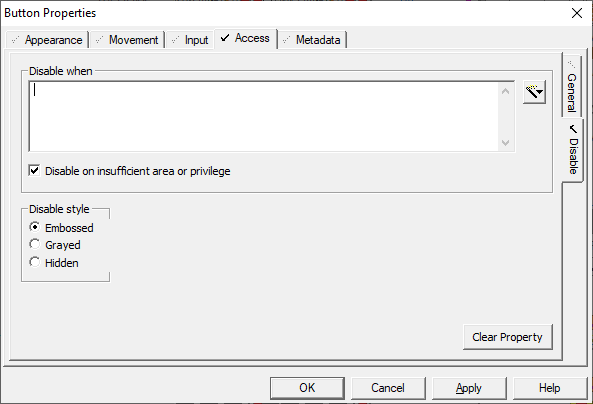Click the dotted check icon on the General side tab
This screenshot has width=593, height=404.
[x=571, y=64]
